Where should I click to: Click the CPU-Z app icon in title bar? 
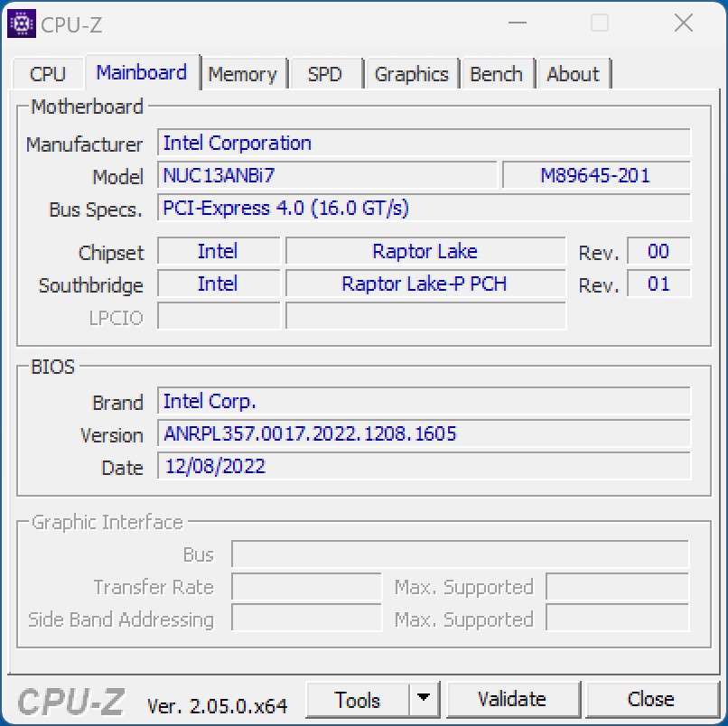click(22, 24)
